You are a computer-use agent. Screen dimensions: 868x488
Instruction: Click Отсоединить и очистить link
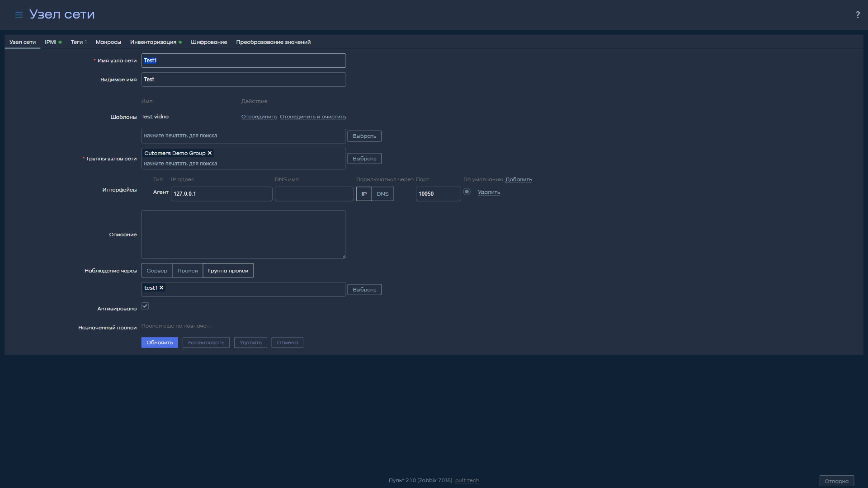click(313, 117)
